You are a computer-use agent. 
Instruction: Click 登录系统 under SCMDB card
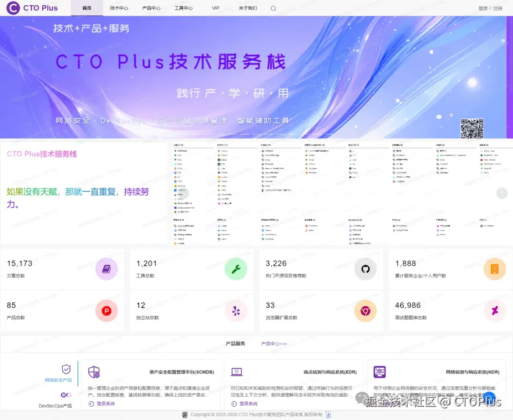(x=105, y=404)
